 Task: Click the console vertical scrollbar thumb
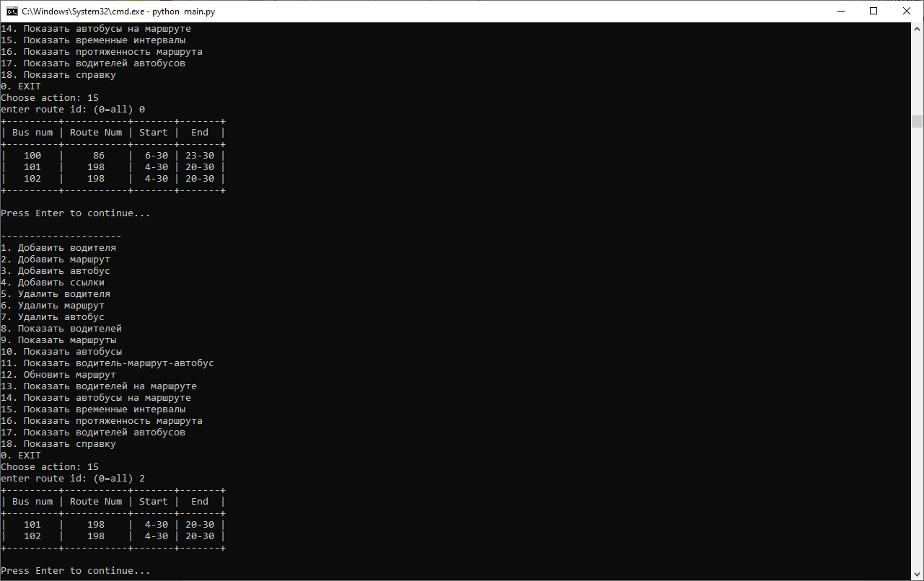coord(917,121)
